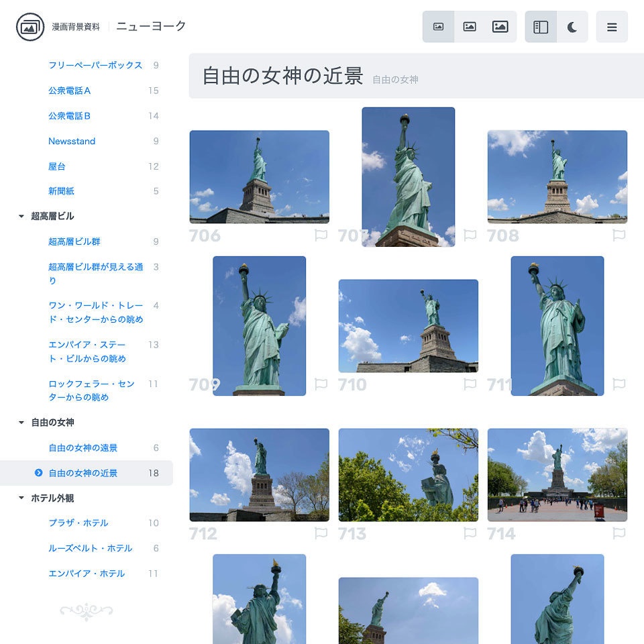Select Newsstand in the sidebar navigation
Viewport: 644px width, 644px height.
71,141
